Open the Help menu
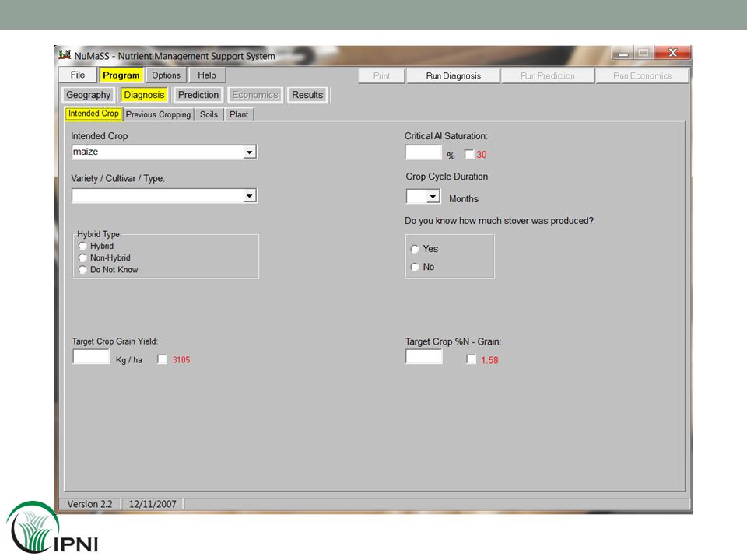The height and width of the screenshot is (560, 747). pyautogui.click(x=207, y=75)
